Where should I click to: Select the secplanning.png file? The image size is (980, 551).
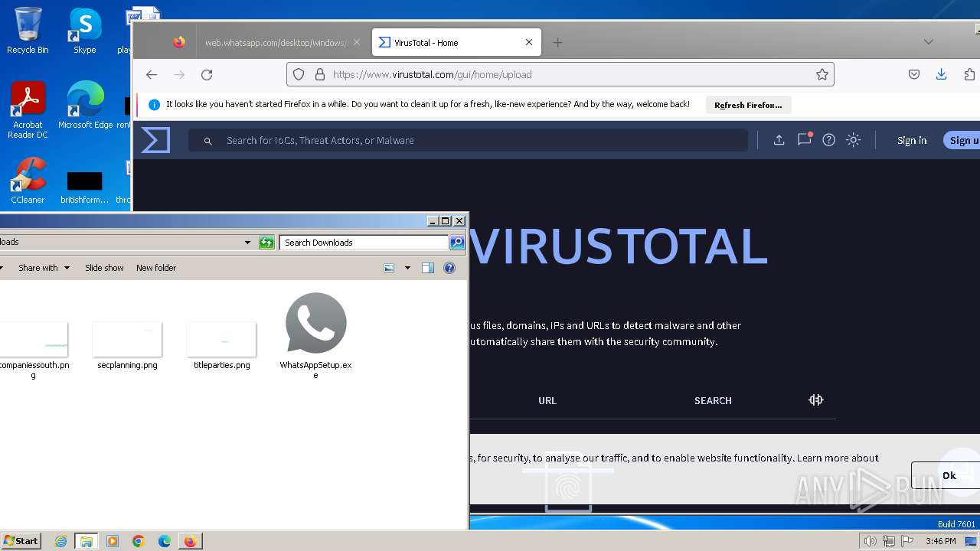127,346
